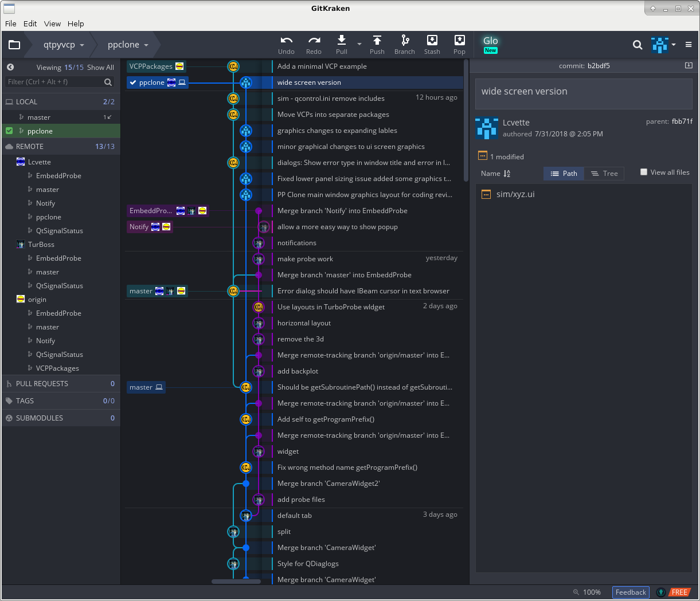The height and width of the screenshot is (601, 700).
Task: Stash changes using the Stash icon
Action: click(432, 40)
